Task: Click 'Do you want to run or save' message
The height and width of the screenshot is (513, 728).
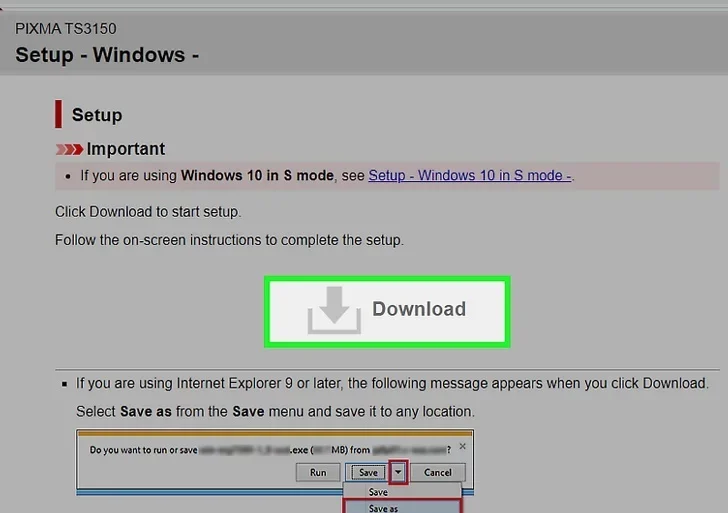Action: (x=270, y=450)
